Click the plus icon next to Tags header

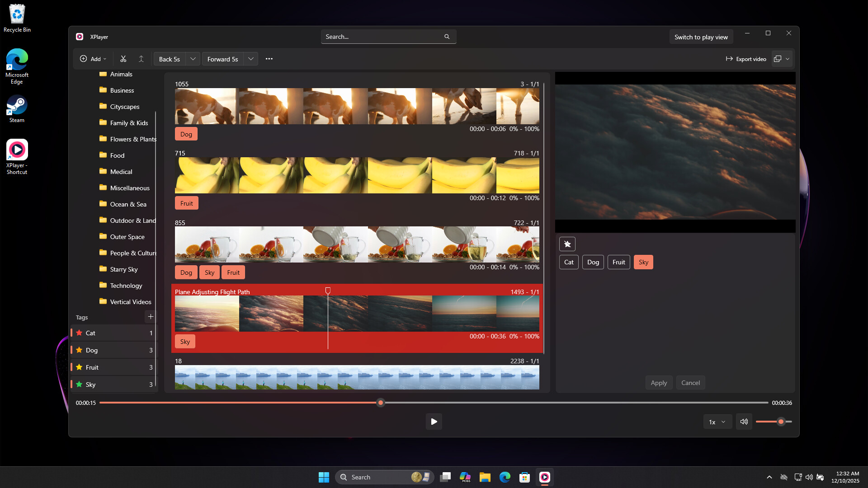click(151, 317)
